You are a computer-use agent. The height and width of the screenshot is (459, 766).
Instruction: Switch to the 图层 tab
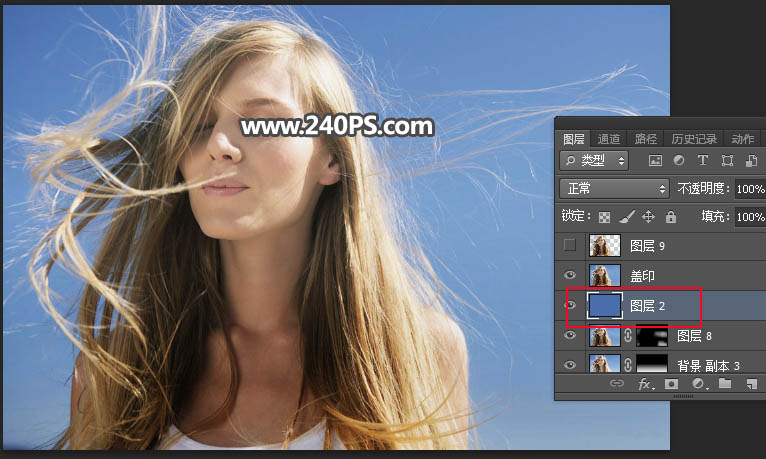pos(574,139)
